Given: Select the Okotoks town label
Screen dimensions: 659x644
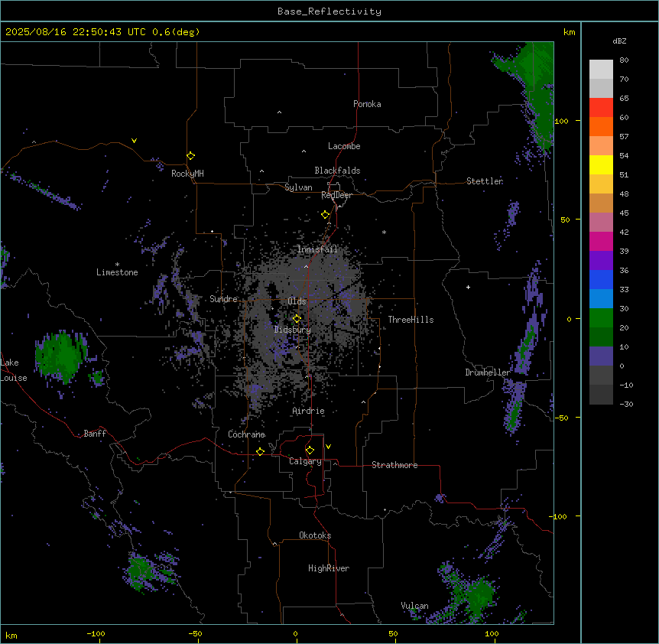Looking at the screenshot, I should pyautogui.click(x=315, y=535).
